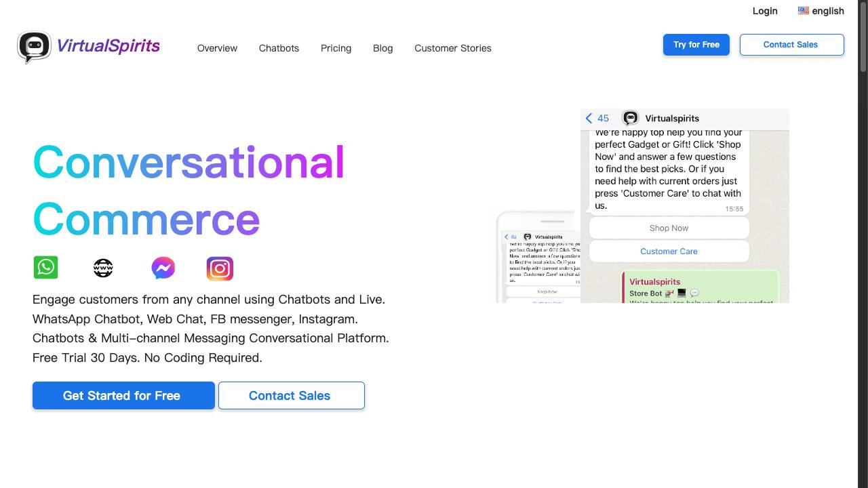Click the VirtualSpirits brand name link
The height and width of the screenshot is (488, 868).
pyautogui.click(x=108, y=46)
